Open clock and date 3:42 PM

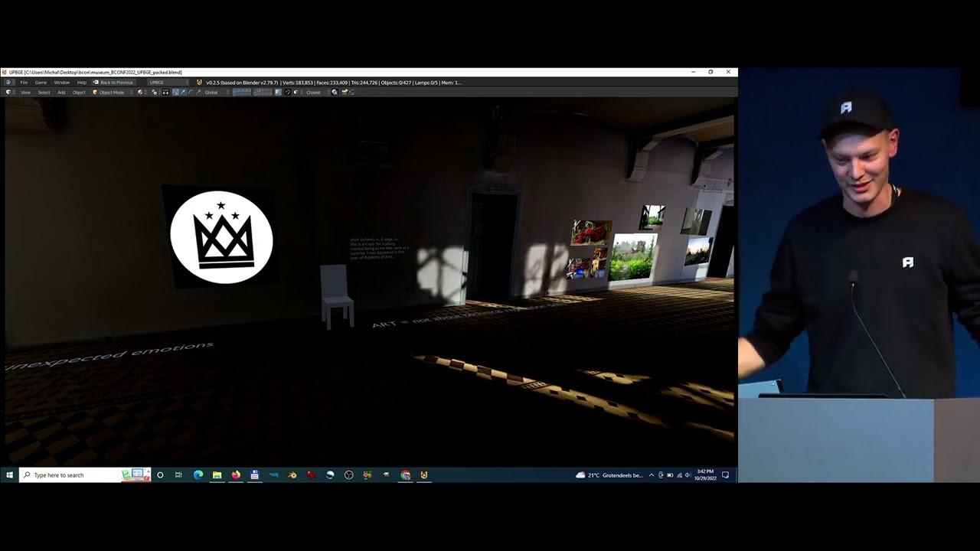coord(705,475)
